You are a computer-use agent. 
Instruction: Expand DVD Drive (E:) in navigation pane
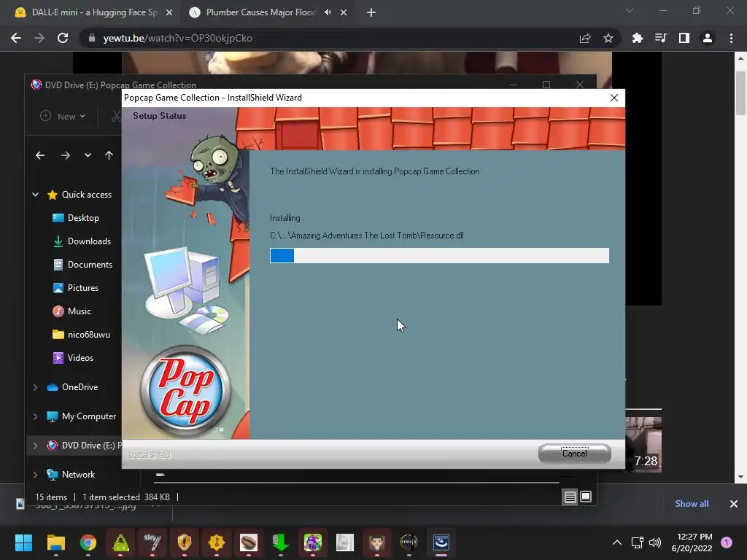tap(35, 446)
